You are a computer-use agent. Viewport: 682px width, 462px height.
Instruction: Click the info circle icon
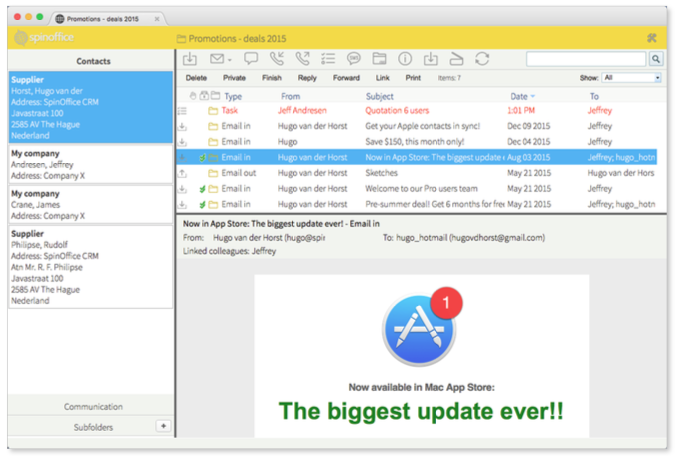point(405,59)
